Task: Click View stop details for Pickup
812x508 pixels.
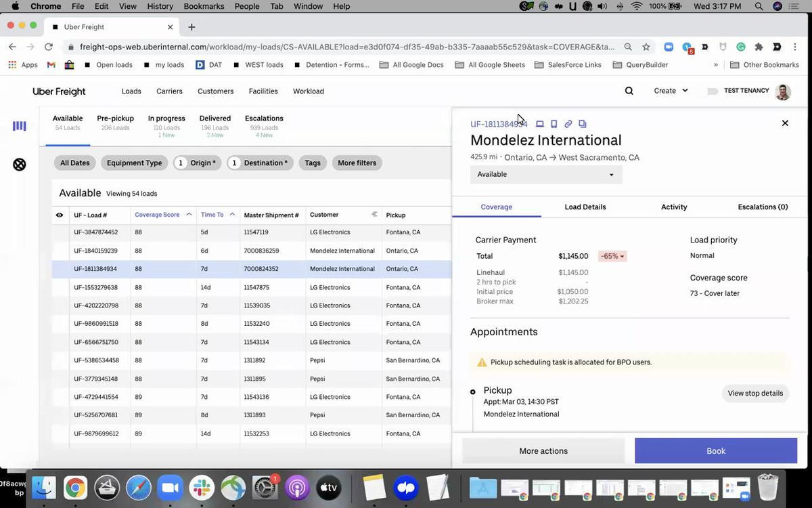Action: tap(755, 394)
